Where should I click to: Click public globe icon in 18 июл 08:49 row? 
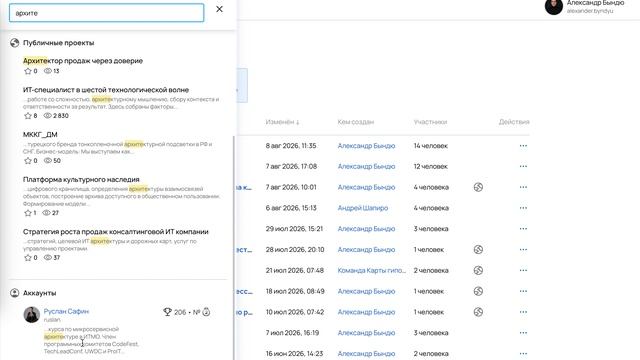click(478, 291)
